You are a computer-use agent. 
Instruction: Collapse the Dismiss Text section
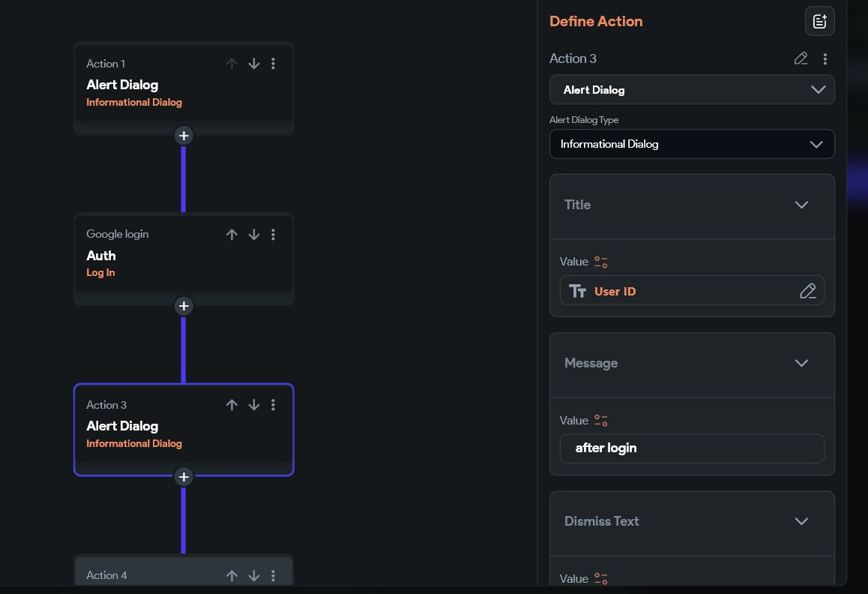click(x=801, y=521)
